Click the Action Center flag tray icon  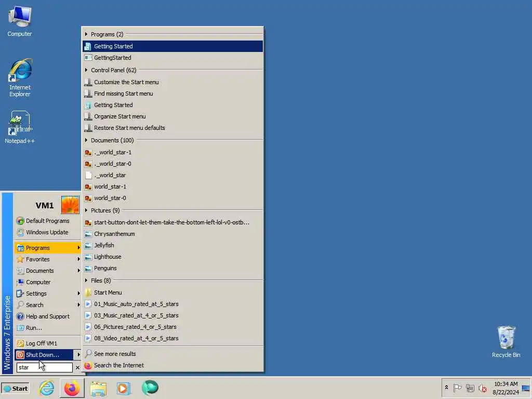pyautogui.click(x=457, y=388)
